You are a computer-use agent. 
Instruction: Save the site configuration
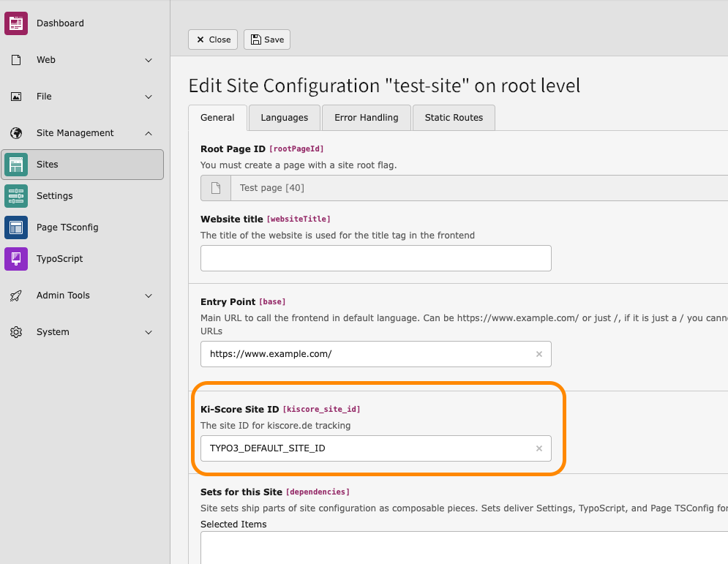pos(266,40)
